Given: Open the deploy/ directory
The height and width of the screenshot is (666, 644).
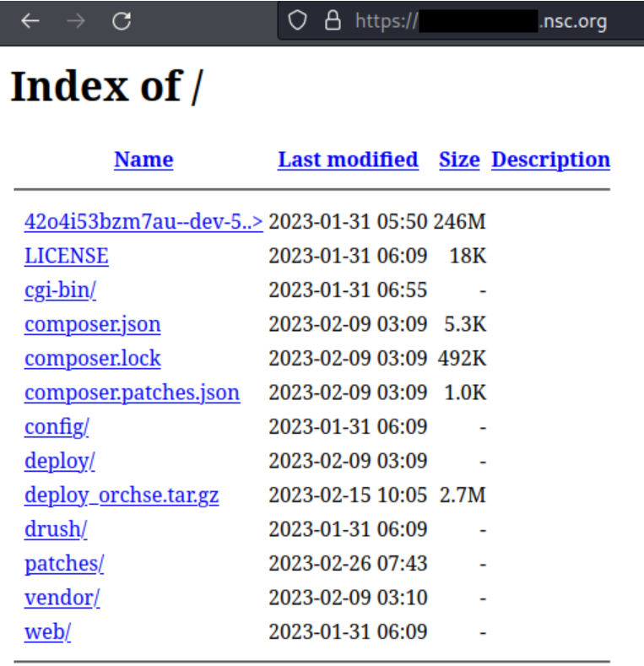Looking at the screenshot, I should pyautogui.click(x=59, y=461).
